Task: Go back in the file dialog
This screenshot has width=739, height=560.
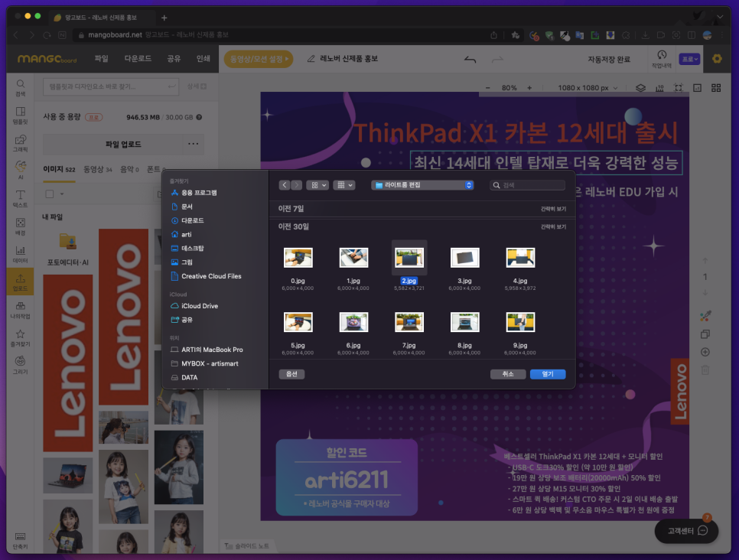Action: click(284, 185)
